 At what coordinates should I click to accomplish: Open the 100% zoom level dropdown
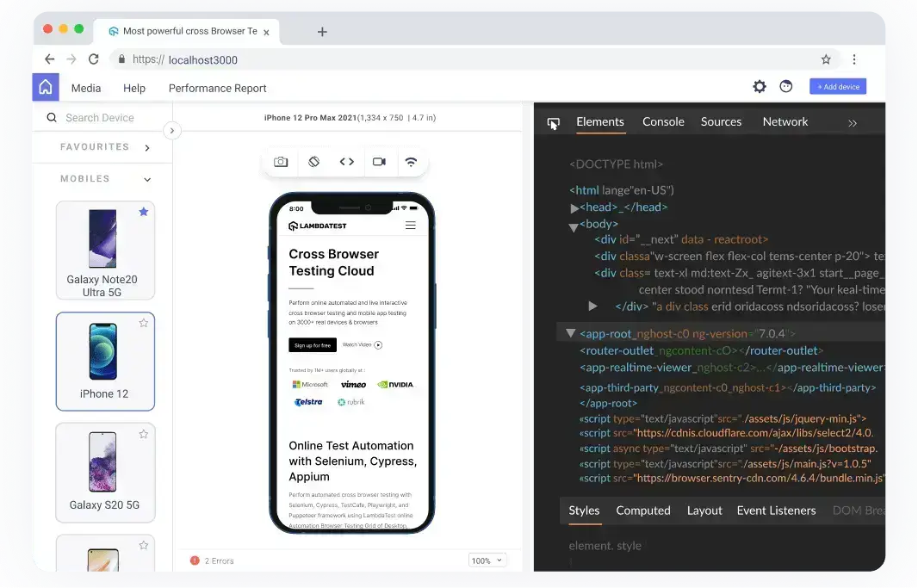click(487, 560)
